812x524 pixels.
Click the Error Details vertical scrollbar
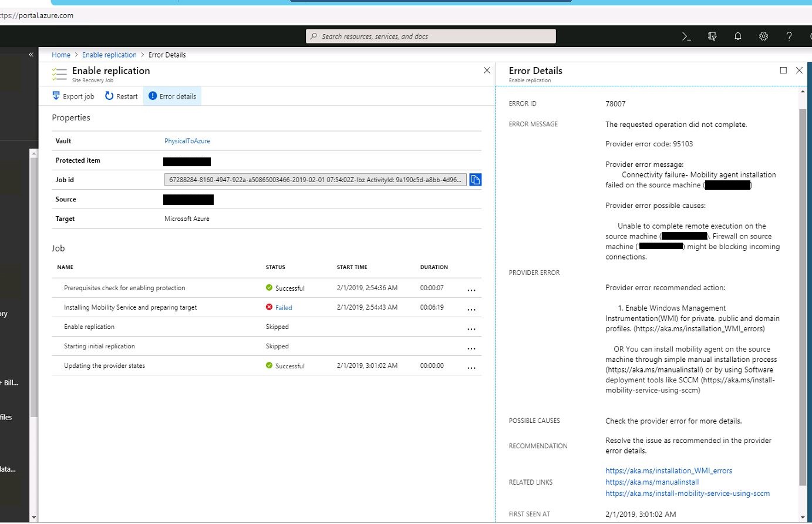point(803,297)
